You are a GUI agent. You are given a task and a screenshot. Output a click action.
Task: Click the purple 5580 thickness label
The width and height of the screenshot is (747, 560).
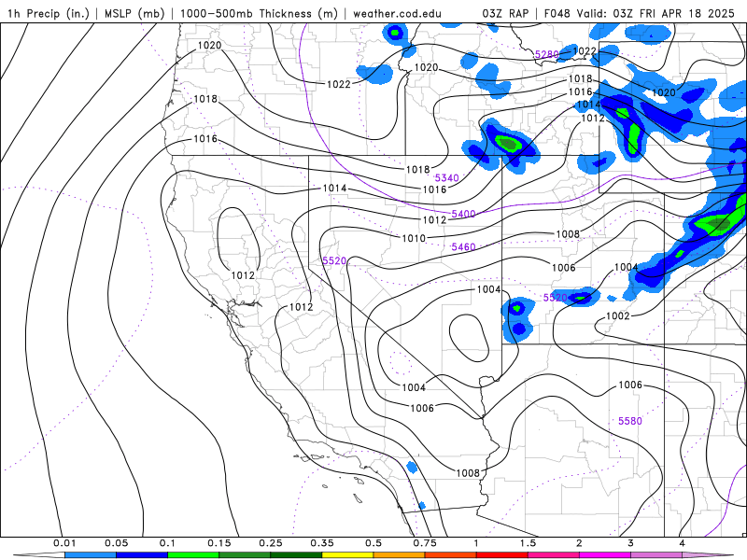point(629,421)
